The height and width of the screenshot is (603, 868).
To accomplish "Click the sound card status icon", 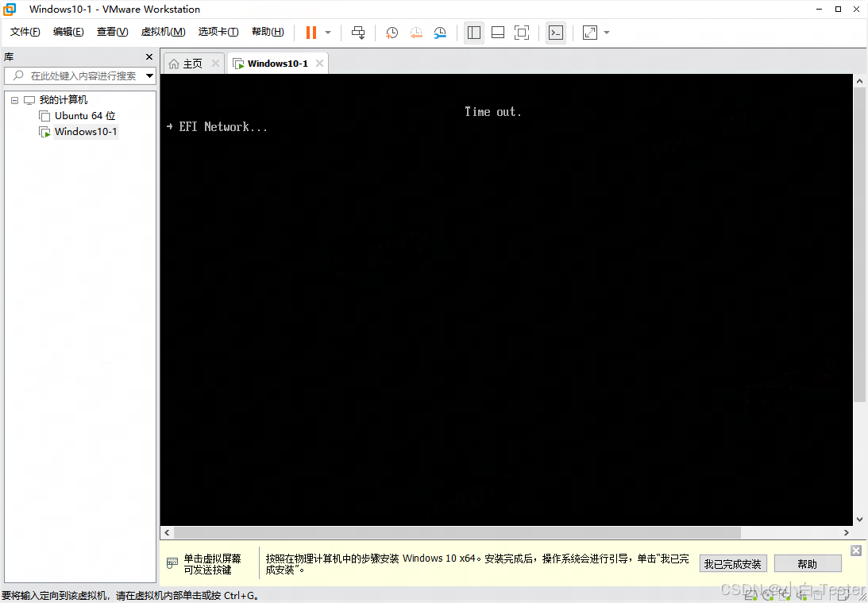I will [x=800, y=595].
